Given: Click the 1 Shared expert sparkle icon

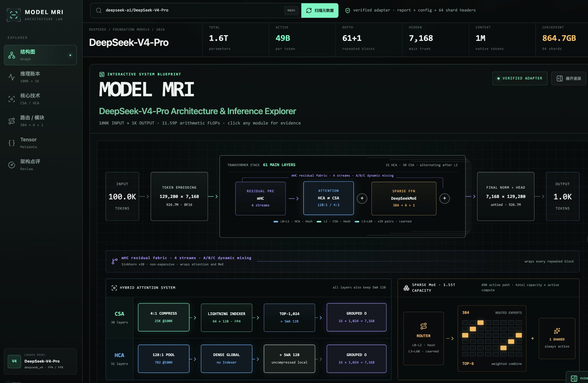Looking at the screenshot, I should coord(557,331).
